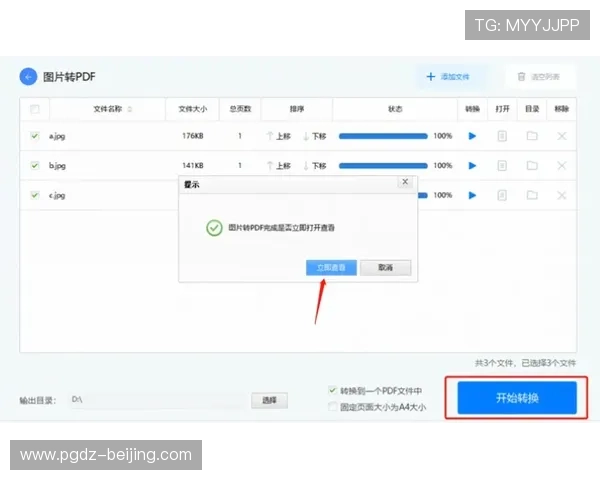Screen dimensions: 600x480
Task: Remove c.jpg with the X icon
Action: pos(562,195)
